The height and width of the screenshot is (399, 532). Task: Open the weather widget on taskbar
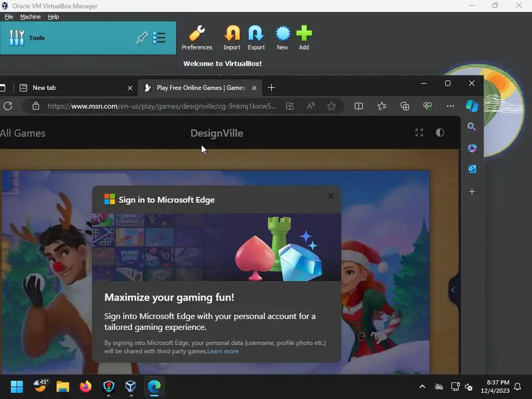pos(41,386)
